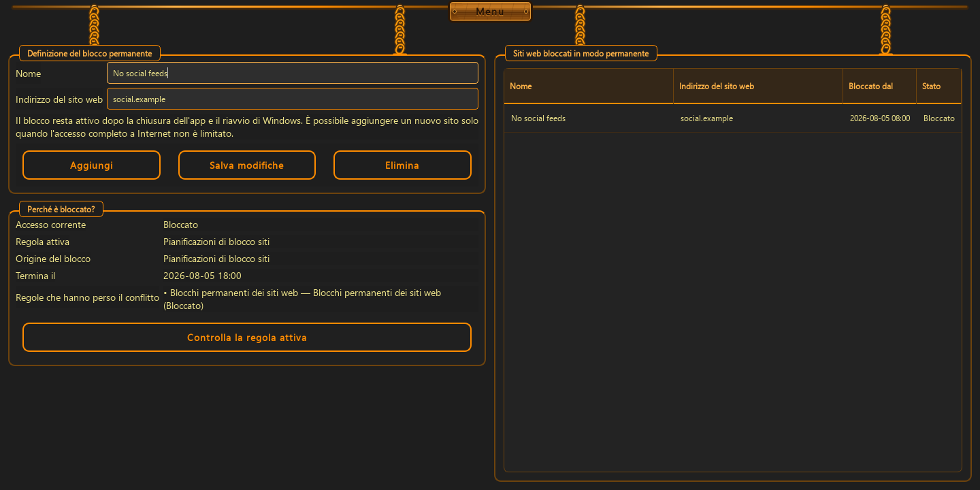Sort table by Nome column header
980x490 pixels.
pos(589,86)
